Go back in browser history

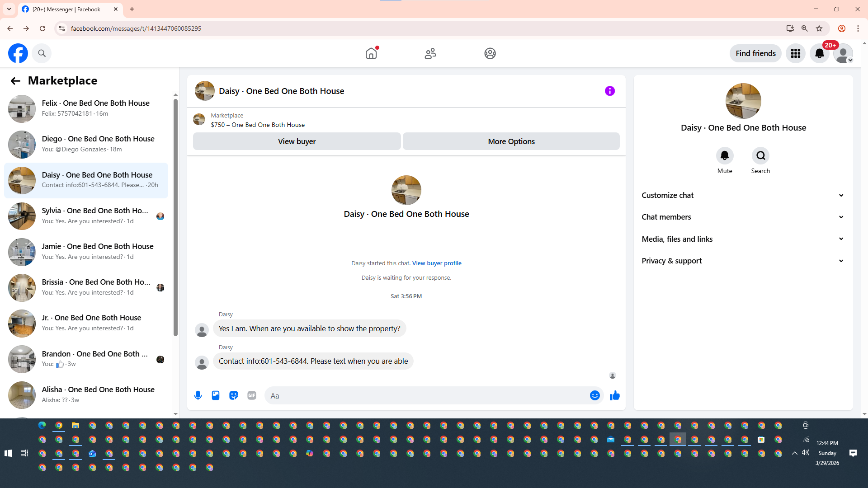point(10,28)
